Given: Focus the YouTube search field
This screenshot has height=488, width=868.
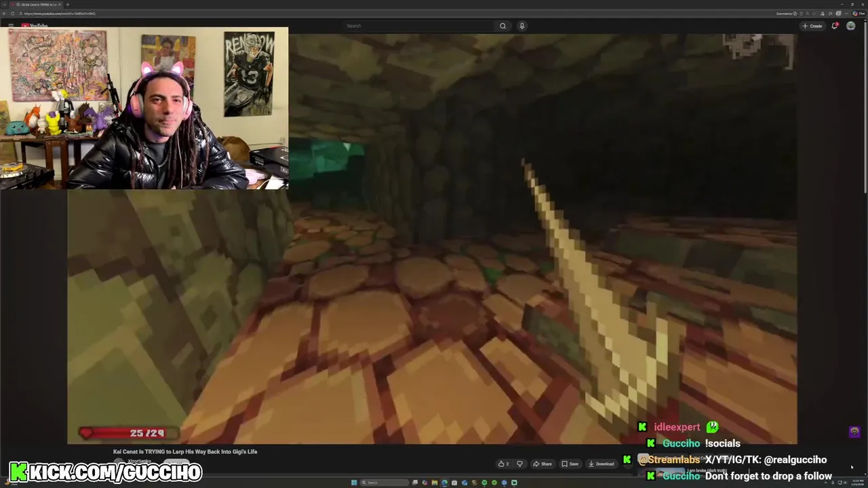Looking at the screenshot, I should 419,26.
